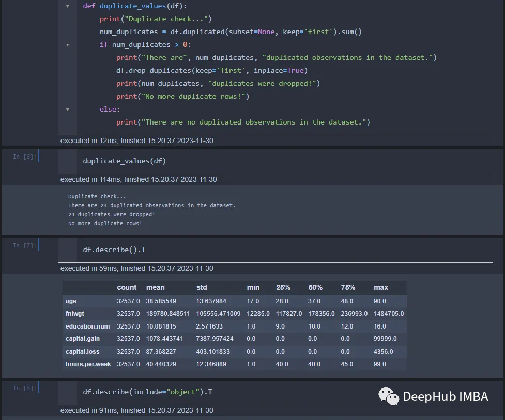Select the education.num row label

tap(87, 326)
